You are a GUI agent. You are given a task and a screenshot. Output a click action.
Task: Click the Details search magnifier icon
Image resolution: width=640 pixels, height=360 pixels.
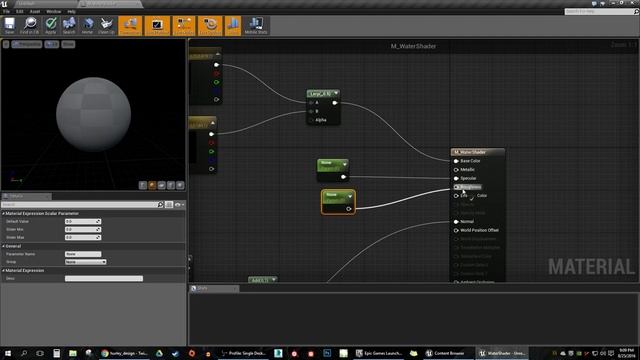160,204
